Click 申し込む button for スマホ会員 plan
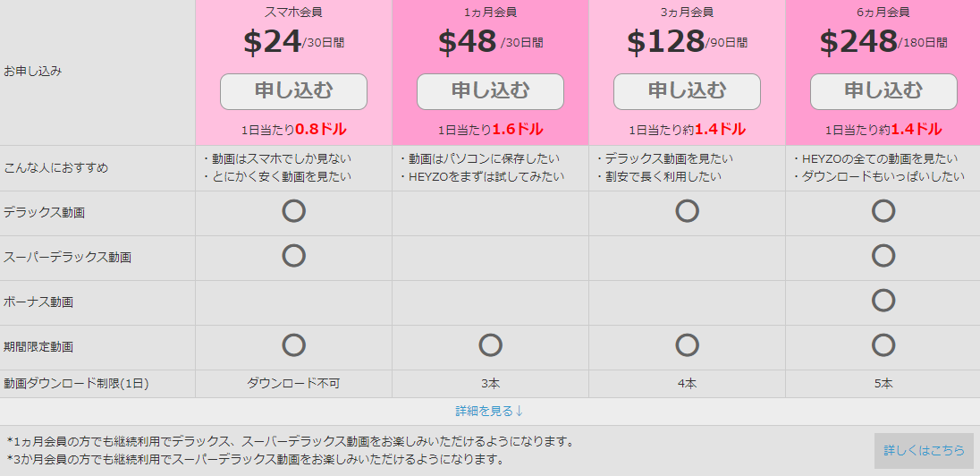The height and width of the screenshot is (476, 980). [293, 91]
